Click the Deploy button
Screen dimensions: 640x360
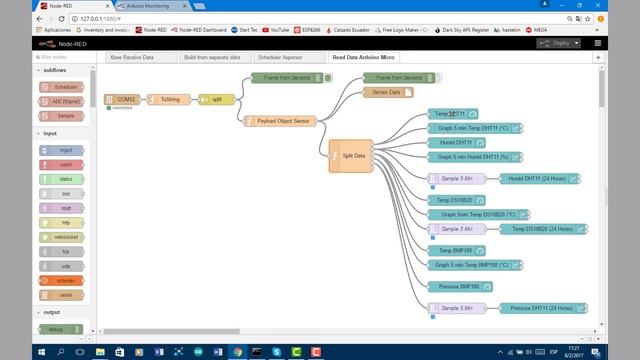[x=555, y=43]
